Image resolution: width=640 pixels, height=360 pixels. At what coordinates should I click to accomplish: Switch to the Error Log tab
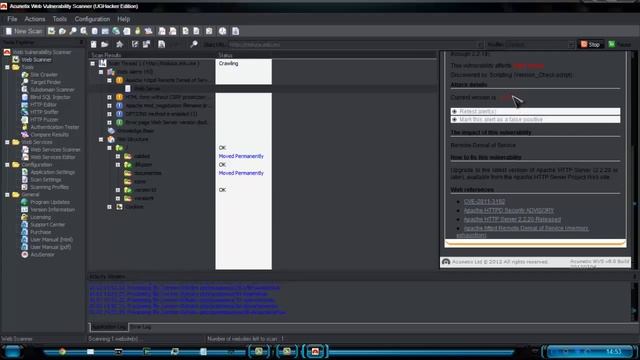[140, 327]
